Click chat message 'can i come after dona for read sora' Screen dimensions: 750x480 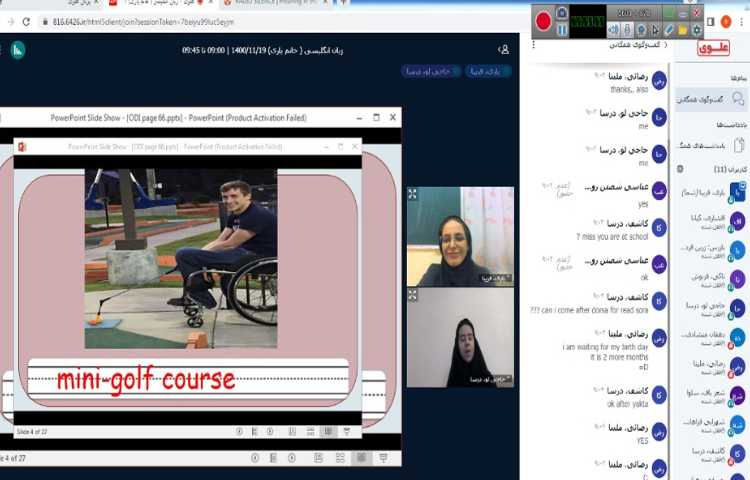(x=589, y=310)
